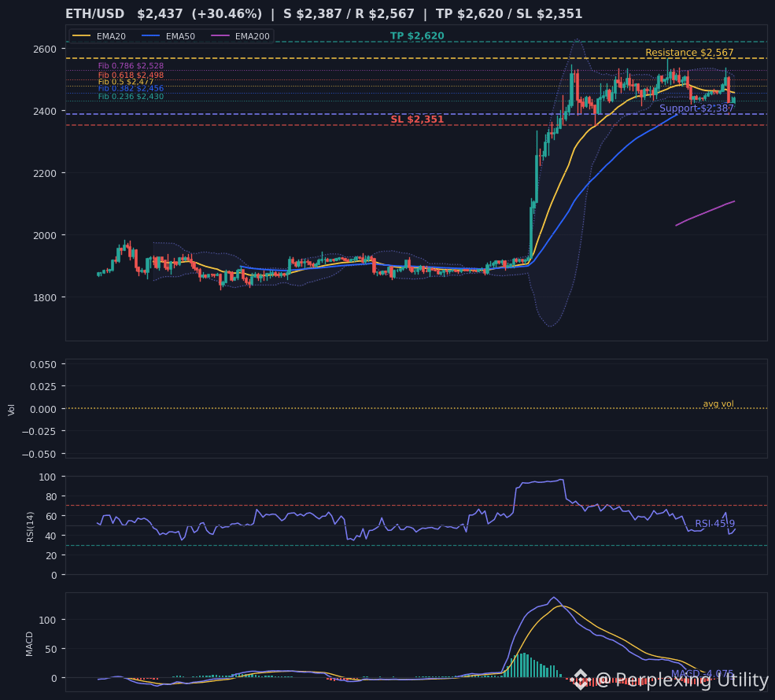
Task: Click the red 'SL $2,351' chart label
Action: [x=417, y=119]
